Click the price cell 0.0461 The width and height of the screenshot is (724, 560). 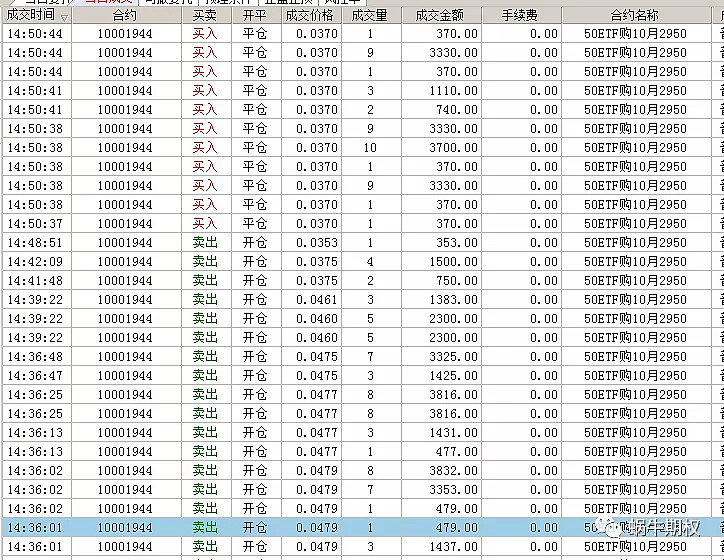(x=317, y=300)
